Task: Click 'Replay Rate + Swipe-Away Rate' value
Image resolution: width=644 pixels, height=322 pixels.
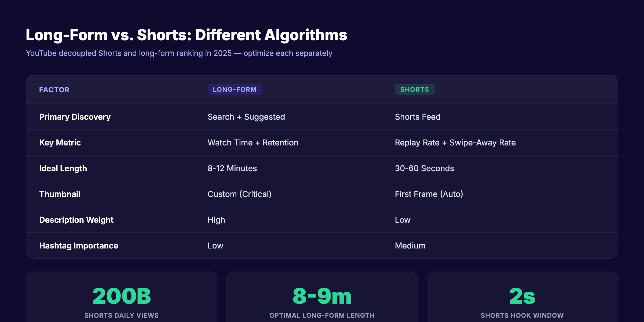Action: pyautogui.click(x=455, y=142)
